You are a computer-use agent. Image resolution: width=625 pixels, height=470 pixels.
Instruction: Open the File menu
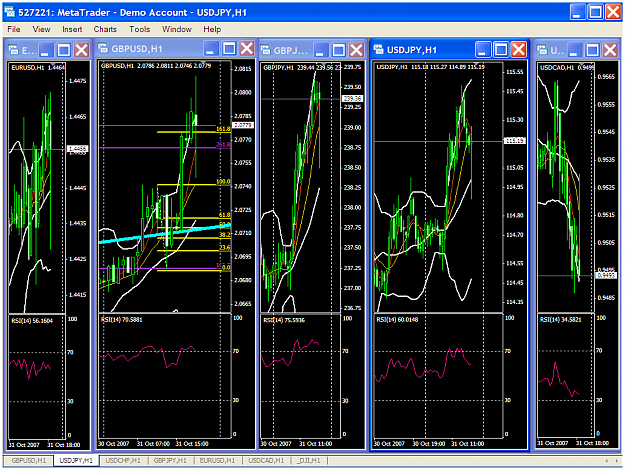point(14,29)
